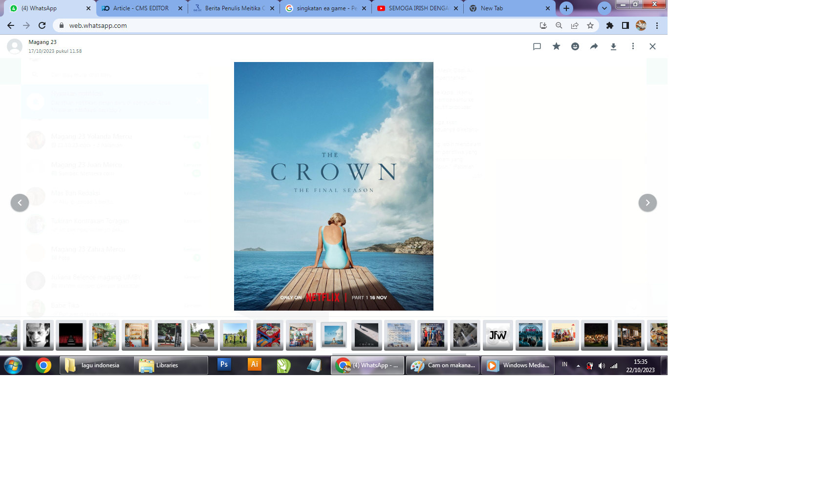This screenshot has height=504, width=820.
Task: Switch to Article - CMS EDITOR tab
Action: point(141,8)
